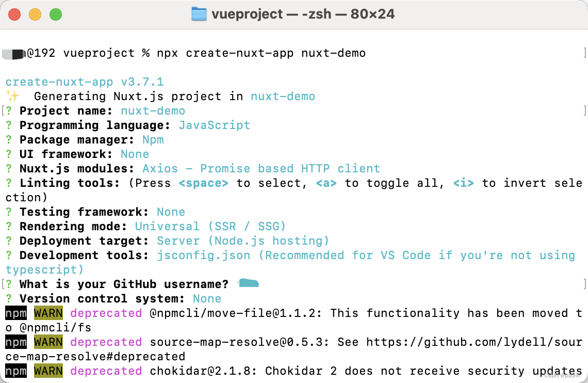Click "deprecated" on the chokidar line
588x383 pixels.
[106, 371]
